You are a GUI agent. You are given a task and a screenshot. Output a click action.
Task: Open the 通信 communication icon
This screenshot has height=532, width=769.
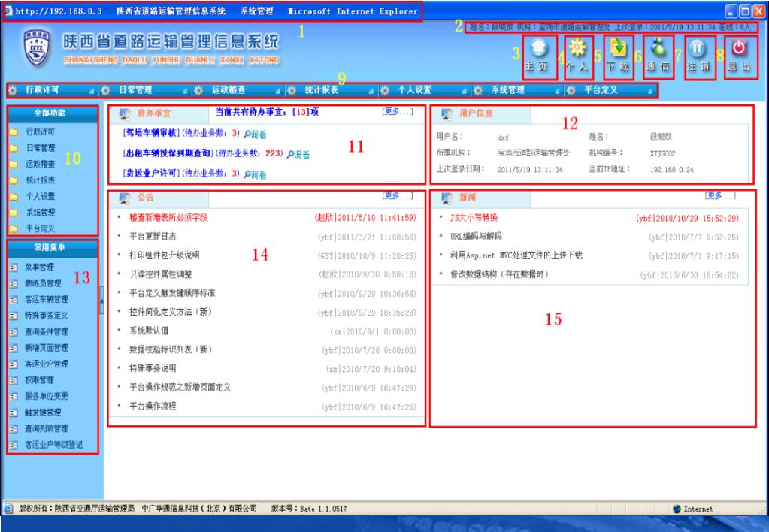658,49
